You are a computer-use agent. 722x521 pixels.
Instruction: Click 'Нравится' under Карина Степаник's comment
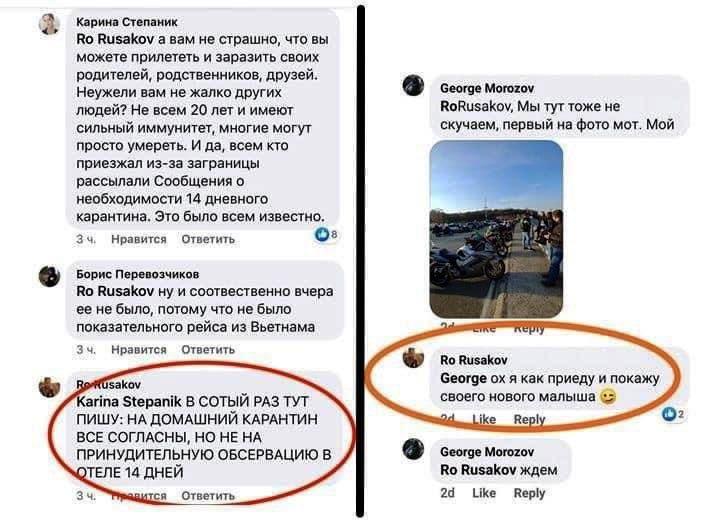point(139,239)
